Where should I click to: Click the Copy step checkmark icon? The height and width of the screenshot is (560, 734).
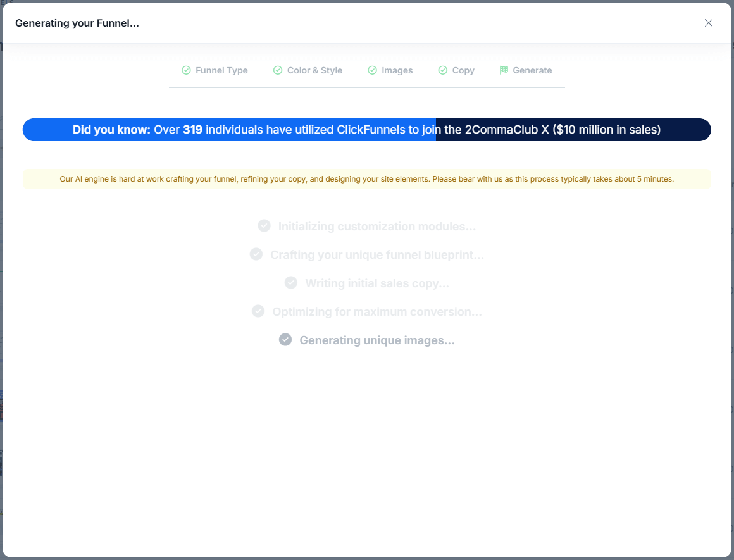pos(443,70)
